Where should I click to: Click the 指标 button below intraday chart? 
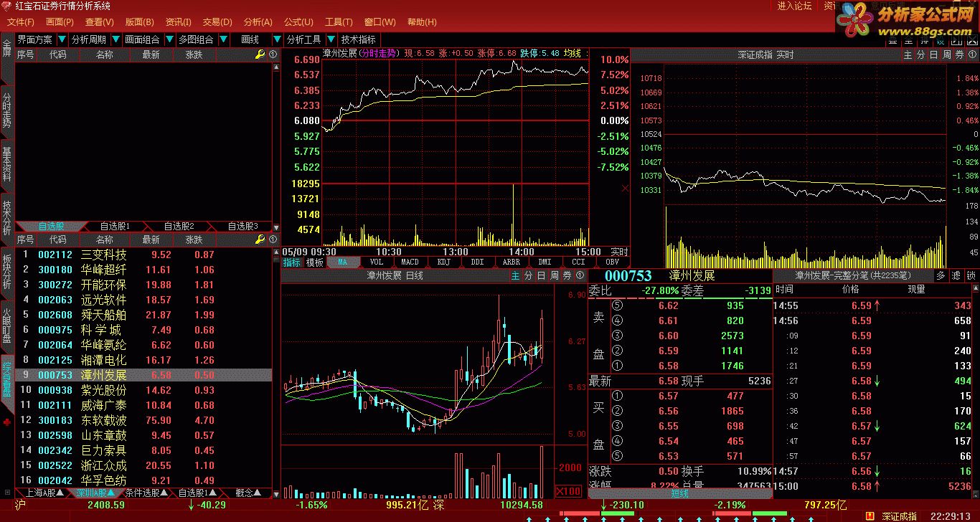coord(292,262)
